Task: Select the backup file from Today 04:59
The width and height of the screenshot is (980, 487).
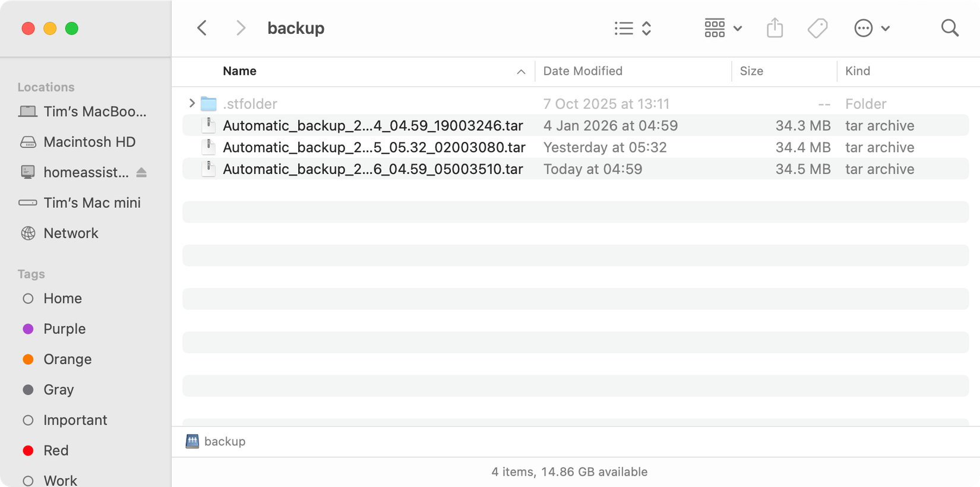Action: 372,169
